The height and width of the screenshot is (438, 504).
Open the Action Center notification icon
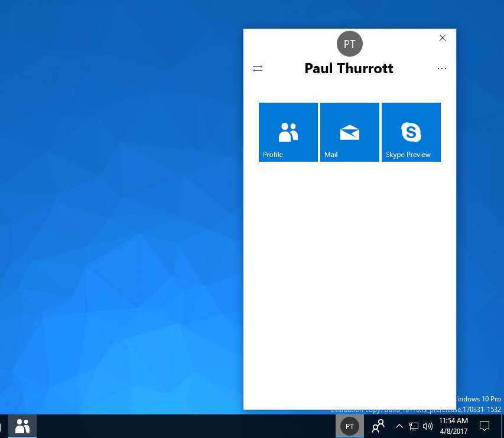pos(485,426)
